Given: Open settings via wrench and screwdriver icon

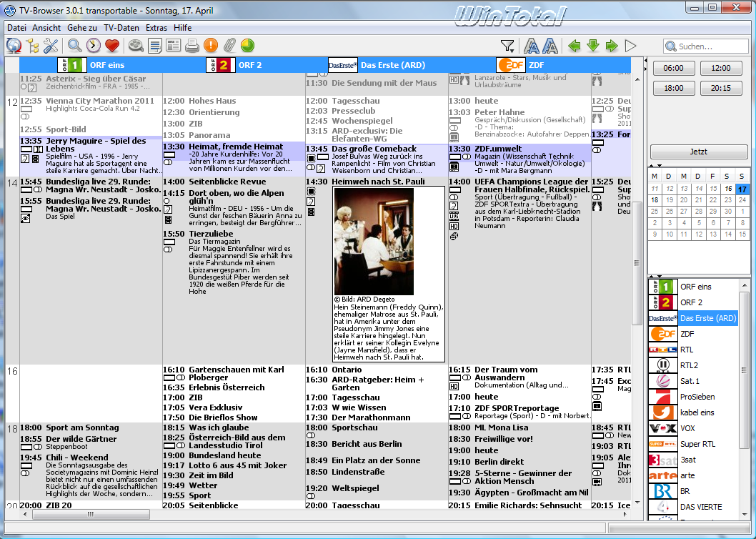Looking at the screenshot, I should [x=51, y=46].
